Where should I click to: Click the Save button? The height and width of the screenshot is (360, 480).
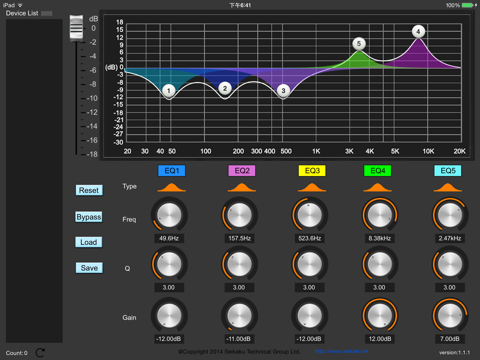[x=89, y=268]
